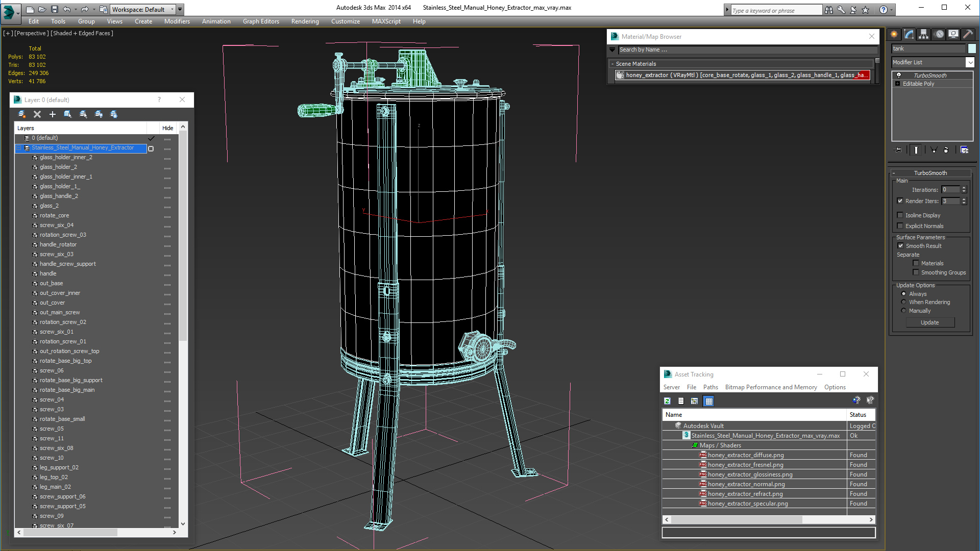Screen dimensions: 980x551
Task: Open the quick access toolbar customize arrow
Action: pyautogui.click(x=180, y=9)
